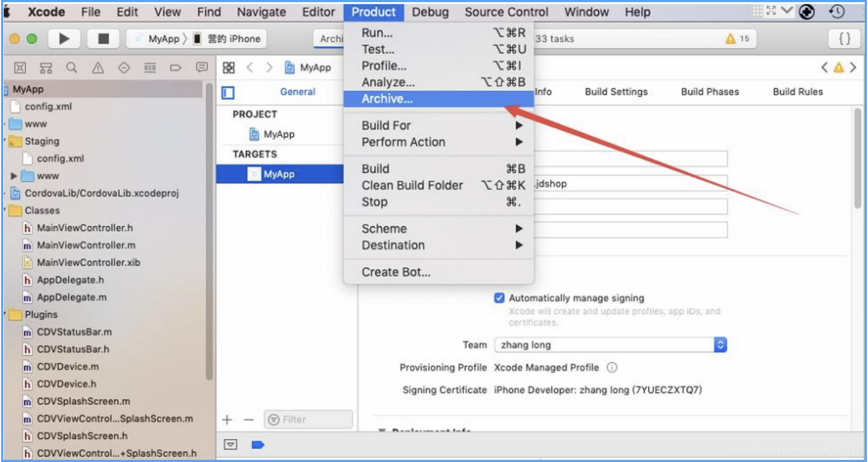Open the test navigator diamond icon
The image size is (868, 462).
click(124, 68)
